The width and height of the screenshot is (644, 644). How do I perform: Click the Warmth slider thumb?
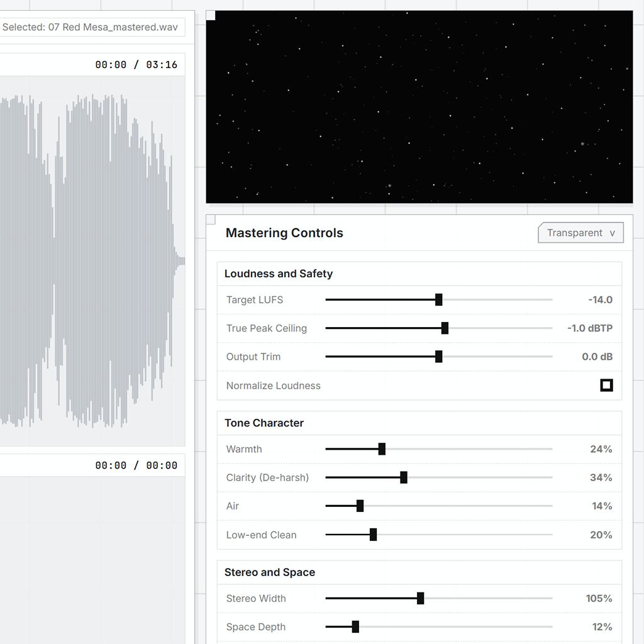click(382, 449)
